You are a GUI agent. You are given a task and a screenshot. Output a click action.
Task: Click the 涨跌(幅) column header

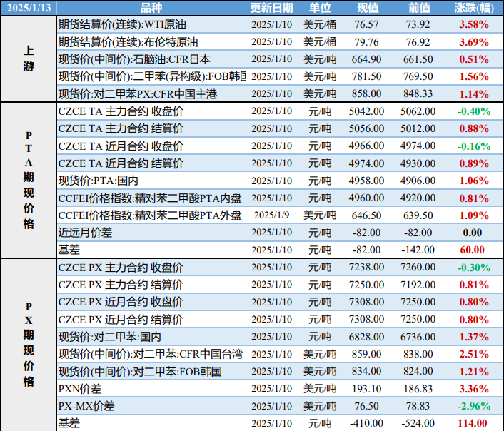click(x=473, y=8)
